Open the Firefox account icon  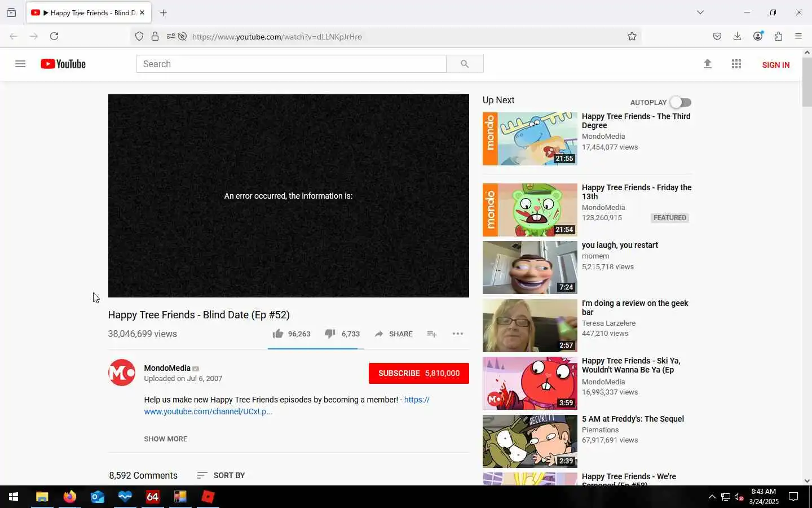(758, 36)
